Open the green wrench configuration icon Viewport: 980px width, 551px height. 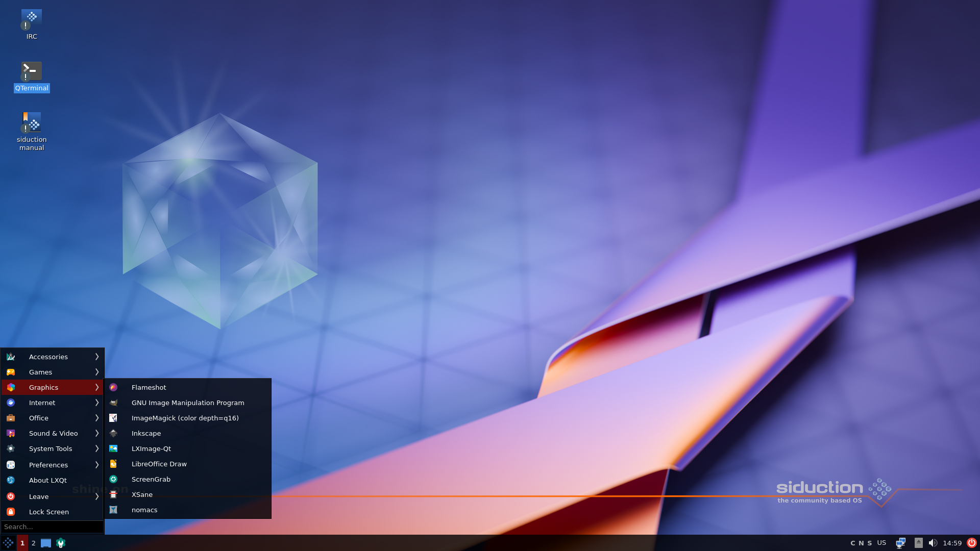point(61,543)
